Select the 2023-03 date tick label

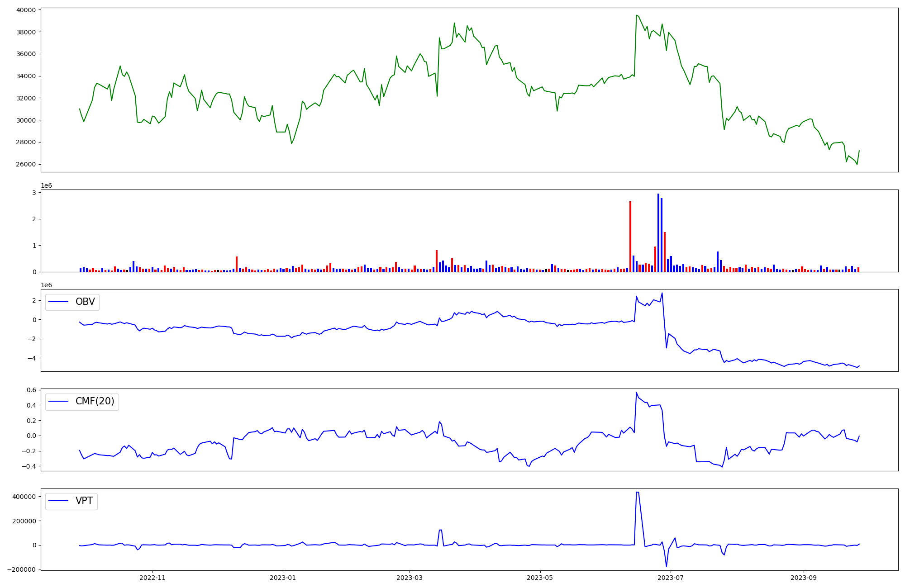(410, 578)
